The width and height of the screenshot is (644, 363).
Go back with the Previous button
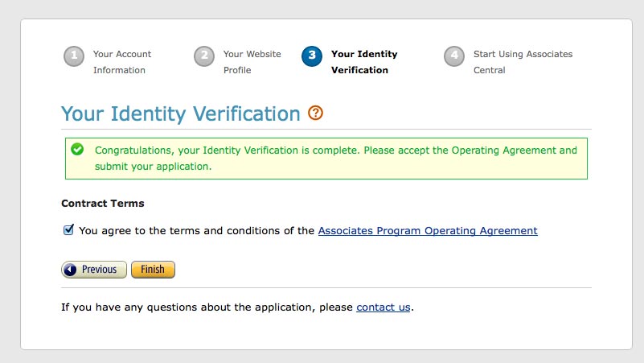click(94, 270)
